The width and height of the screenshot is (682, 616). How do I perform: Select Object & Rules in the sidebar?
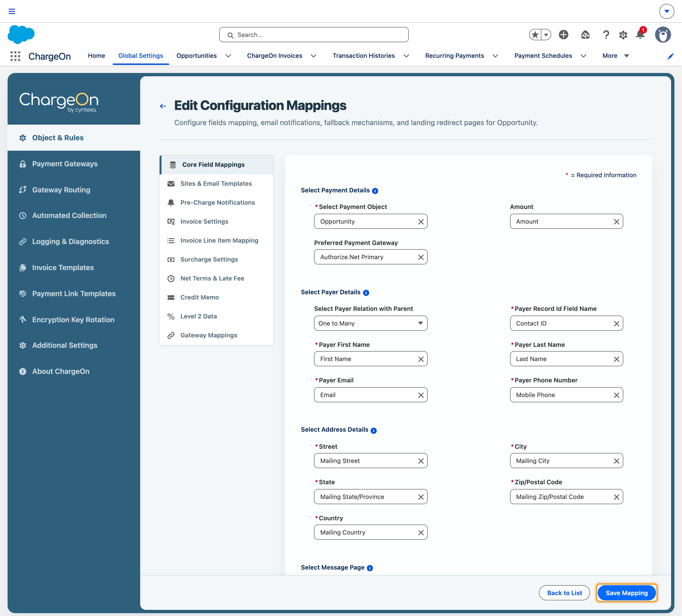pos(74,138)
